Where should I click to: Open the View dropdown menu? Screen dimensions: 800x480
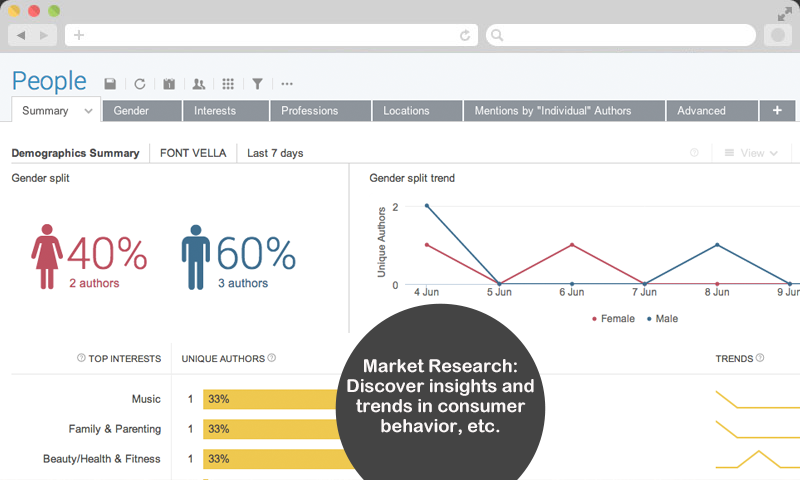[x=751, y=153]
